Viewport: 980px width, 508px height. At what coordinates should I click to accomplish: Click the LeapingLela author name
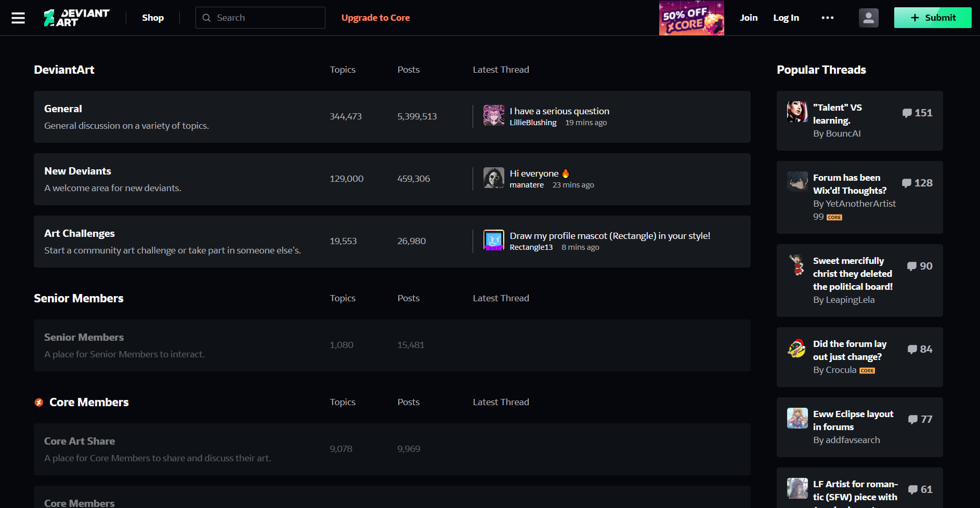point(850,300)
